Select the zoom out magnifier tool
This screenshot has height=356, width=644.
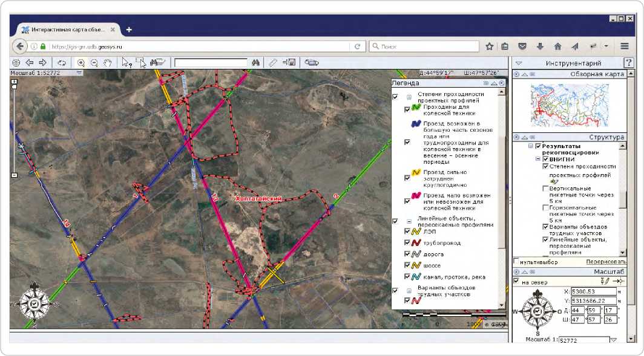(94, 63)
